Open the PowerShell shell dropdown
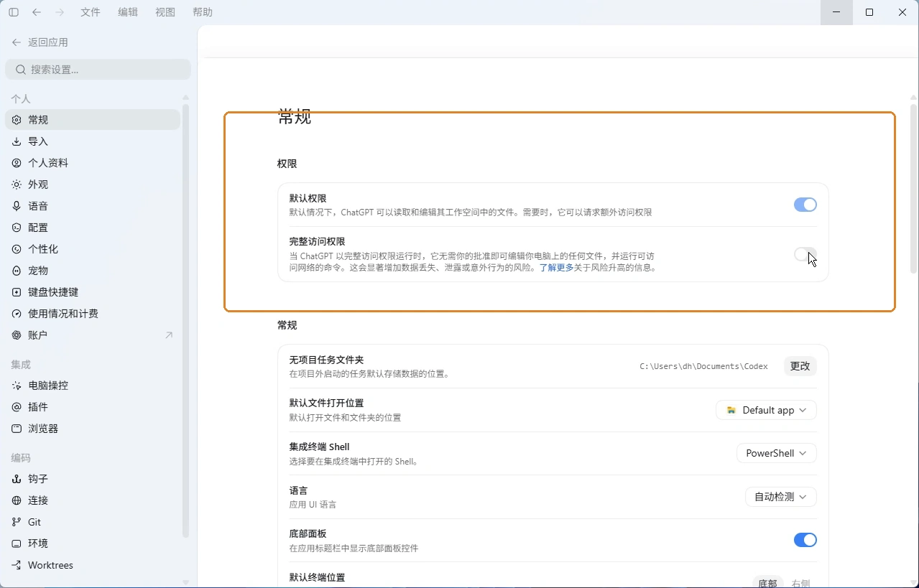The height and width of the screenshot is (588, 919). 776,453
